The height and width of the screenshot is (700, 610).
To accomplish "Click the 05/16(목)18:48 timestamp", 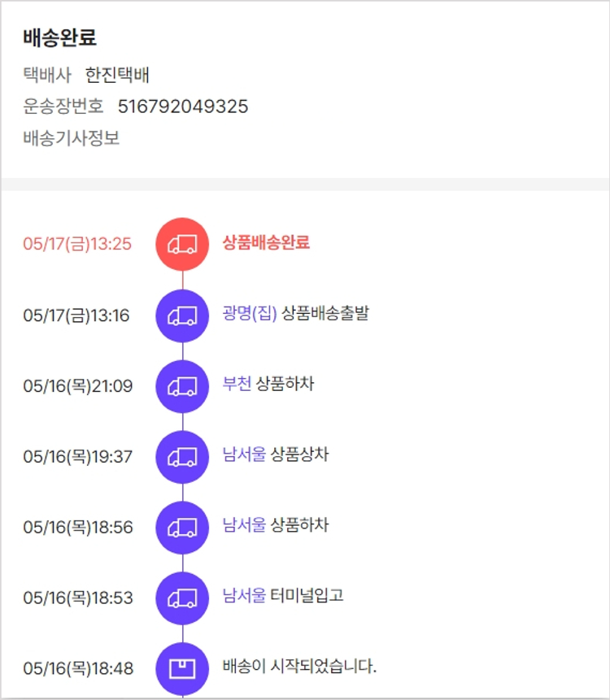I will pos(77,669).
